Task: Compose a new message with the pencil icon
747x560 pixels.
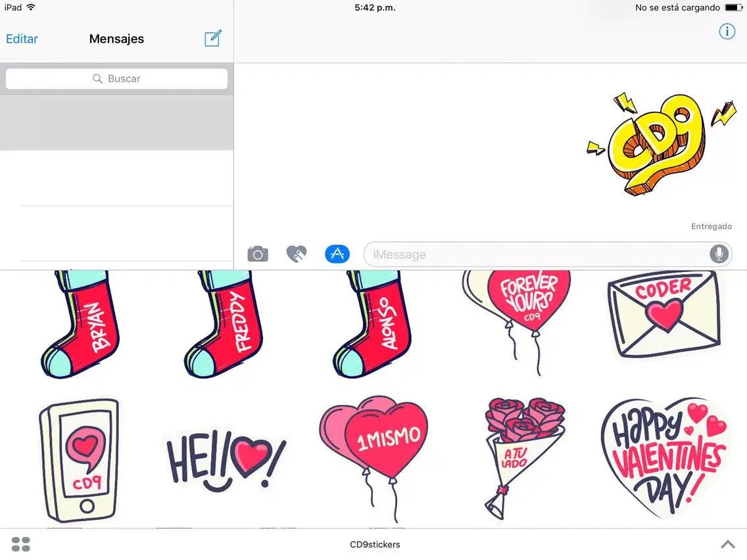Action: [212, 38]
